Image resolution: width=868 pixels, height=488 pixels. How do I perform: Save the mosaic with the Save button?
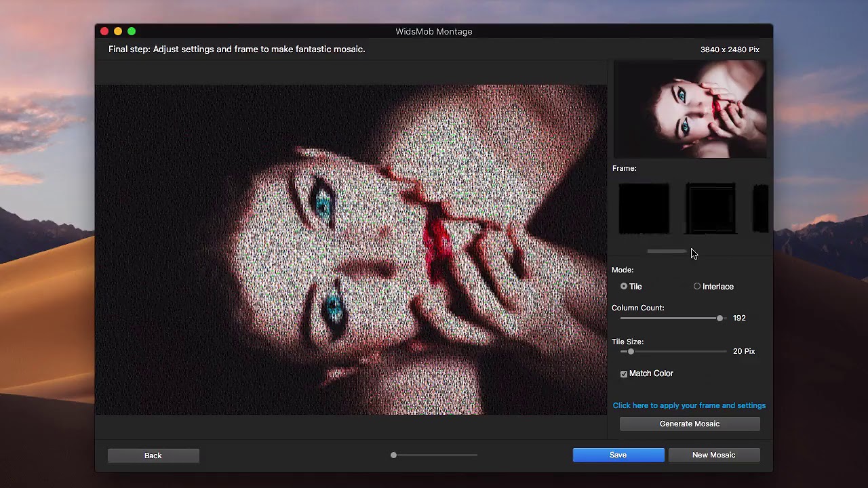[618, 455]
